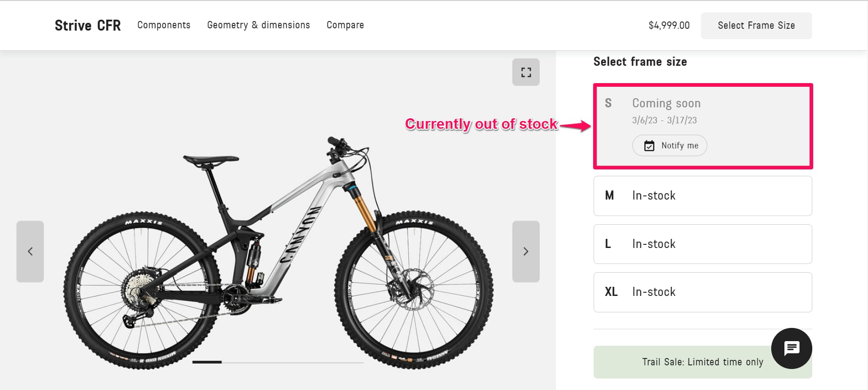Select frame size L In-stock
The height and width of the screenshot is (390, 868).
pos(702,244)
